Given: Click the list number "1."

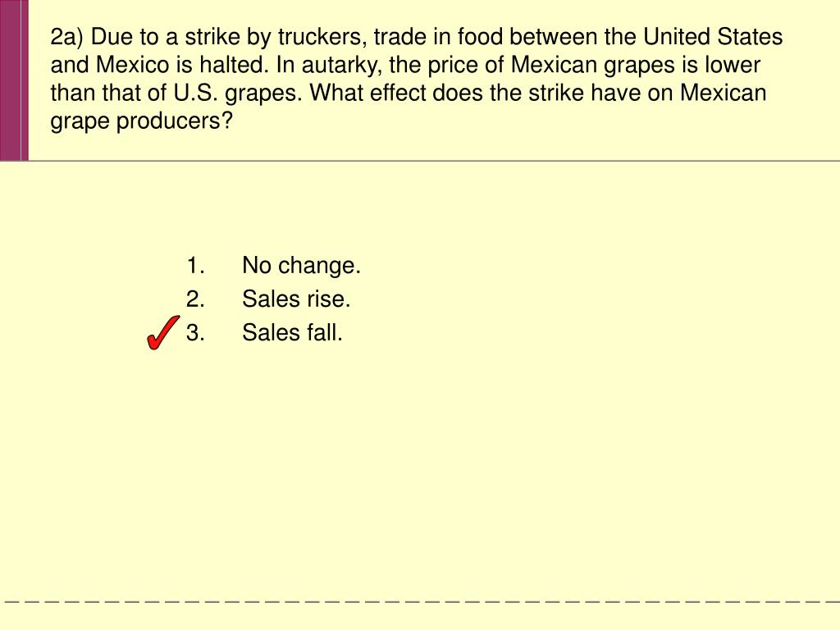Looking at the screenshot, I should [195, 265].
